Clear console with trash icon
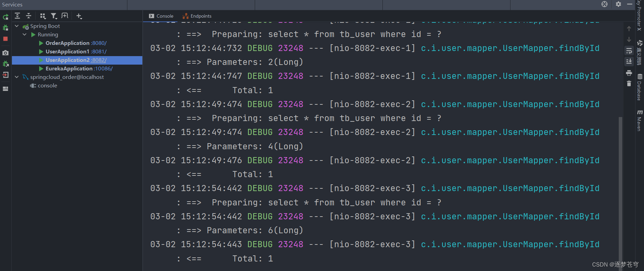Viewport: 644px width, 271px height. [x=629, y=84]
